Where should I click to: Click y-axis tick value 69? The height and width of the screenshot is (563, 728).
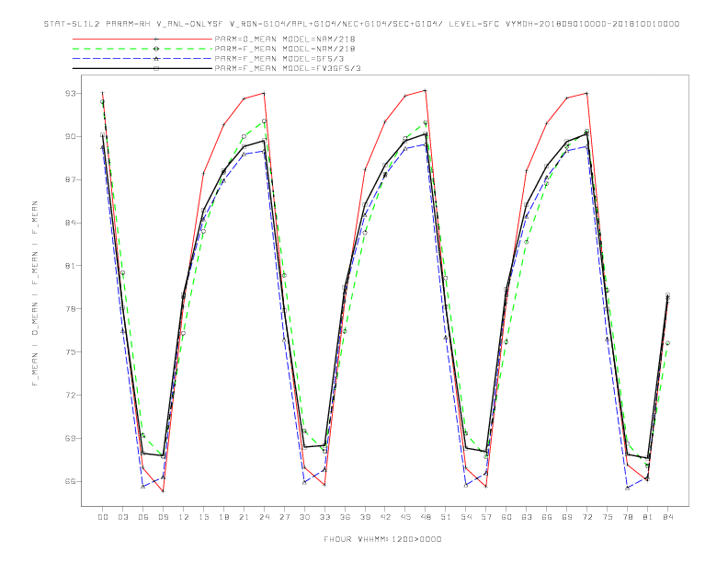71,439
